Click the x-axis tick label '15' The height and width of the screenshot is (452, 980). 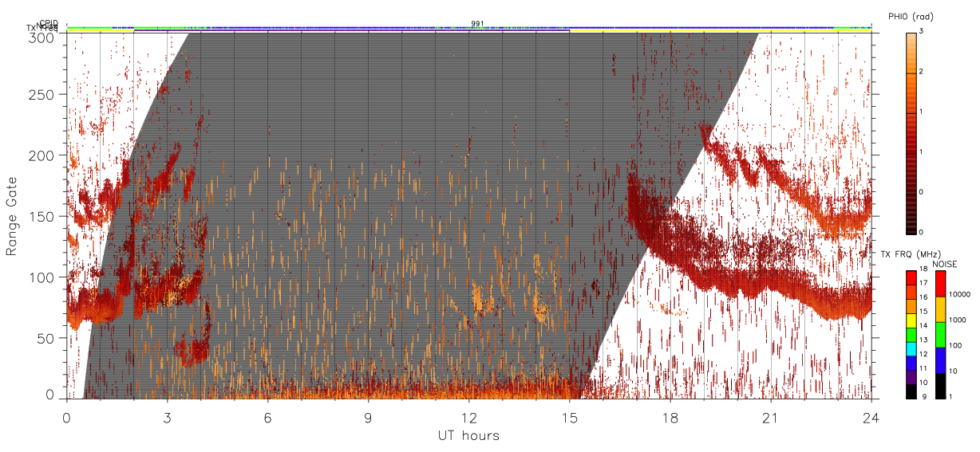(x=569, y=417)
